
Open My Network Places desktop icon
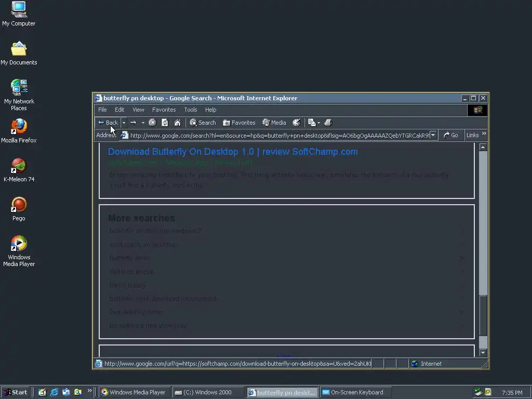click(19, 95)
